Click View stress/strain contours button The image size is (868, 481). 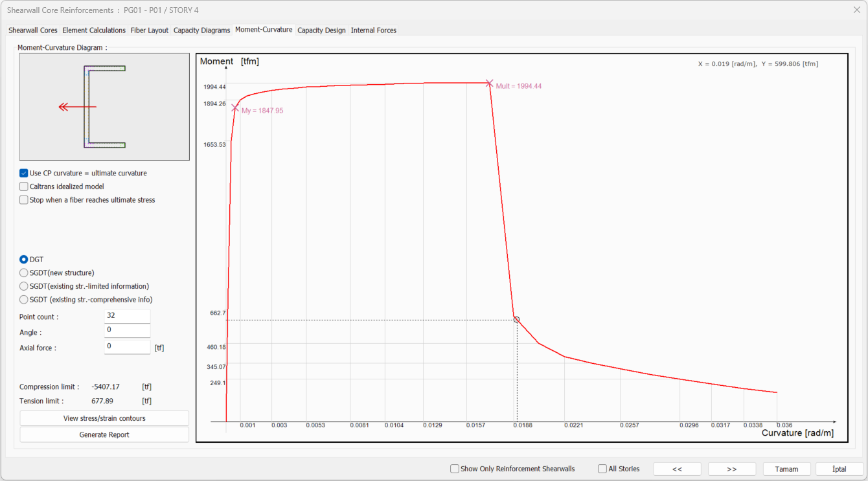click(x=104, y=418)
